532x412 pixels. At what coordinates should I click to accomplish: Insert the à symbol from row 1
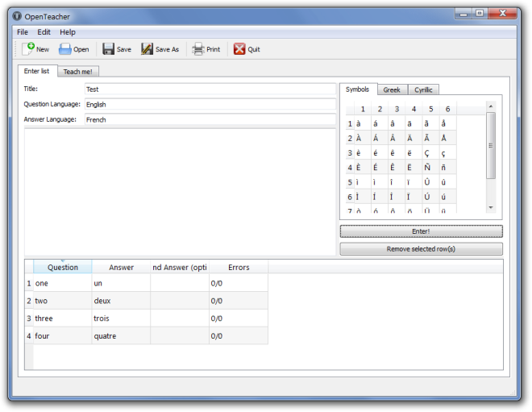click(x=363, y=123)
